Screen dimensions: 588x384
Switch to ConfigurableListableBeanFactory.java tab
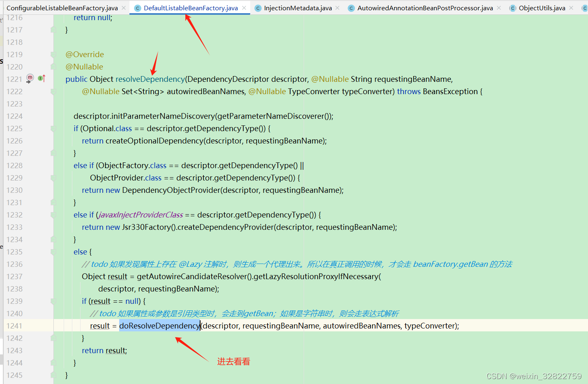point(62,8)
